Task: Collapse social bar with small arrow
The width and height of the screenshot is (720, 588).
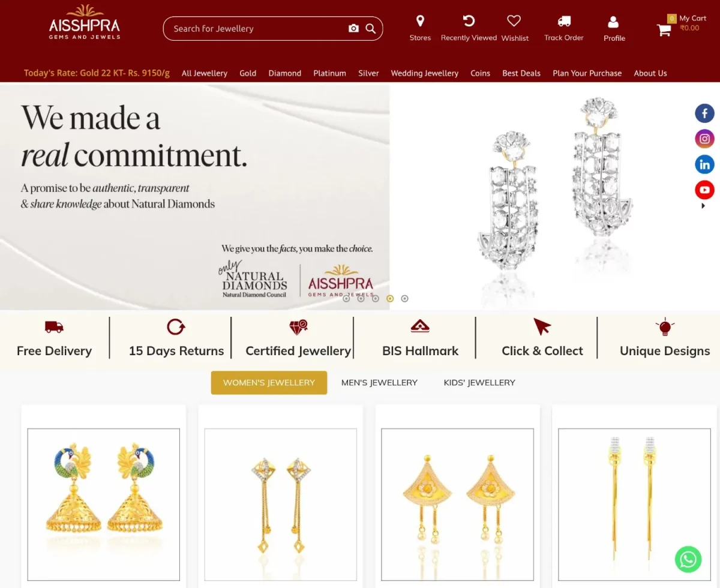Action: 703,206
